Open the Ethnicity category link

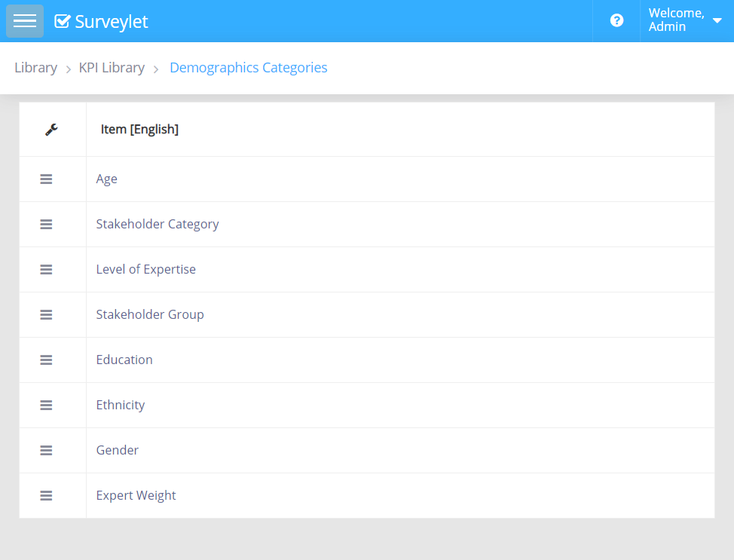tap(120, 405)
